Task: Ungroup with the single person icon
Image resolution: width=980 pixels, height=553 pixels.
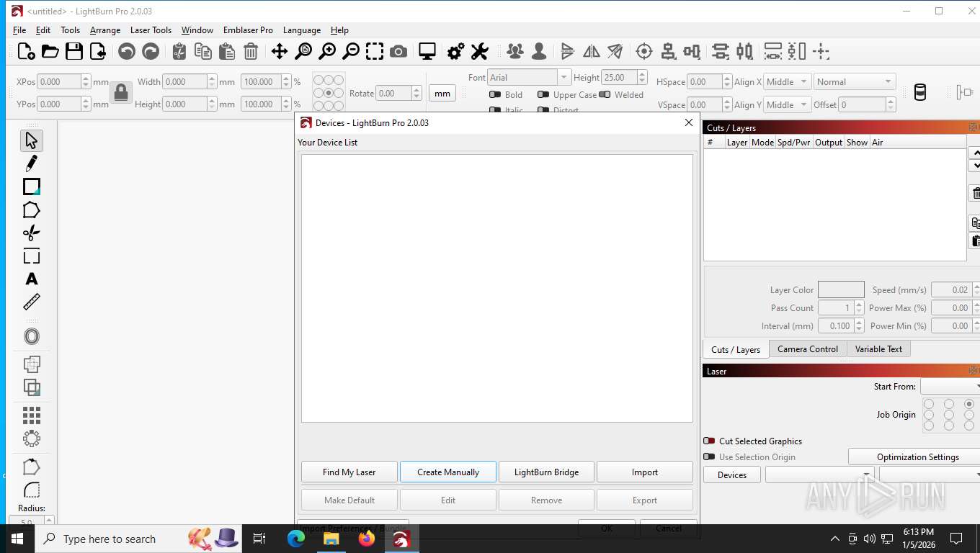Action: pyautogui.click(x=538, y=51)
